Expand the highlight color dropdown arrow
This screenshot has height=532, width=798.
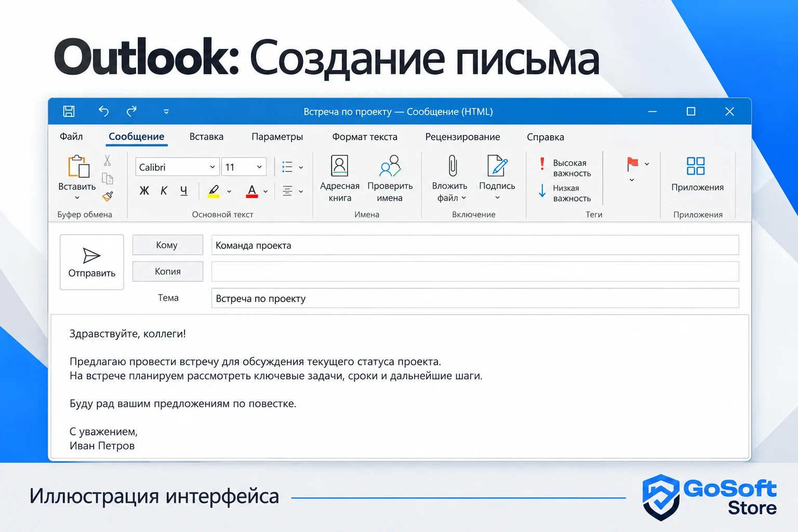229,192
